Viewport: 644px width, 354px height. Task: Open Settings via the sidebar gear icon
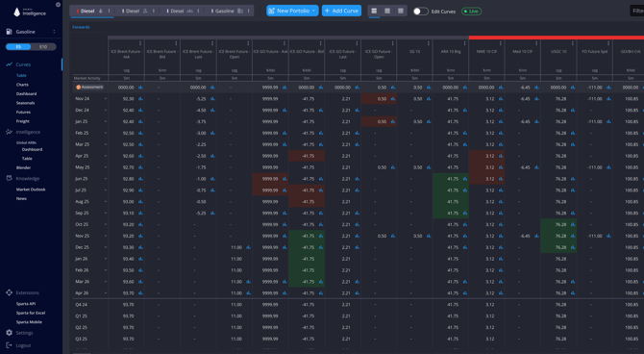click(9, 333)
